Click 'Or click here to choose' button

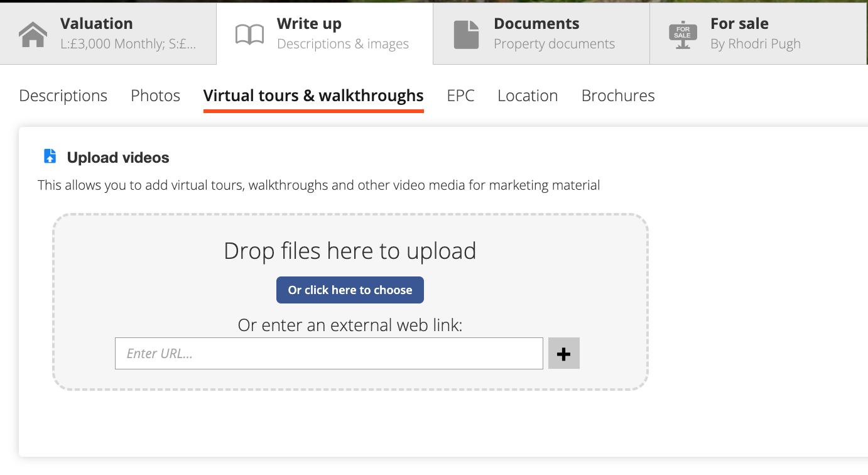(350, 290)
